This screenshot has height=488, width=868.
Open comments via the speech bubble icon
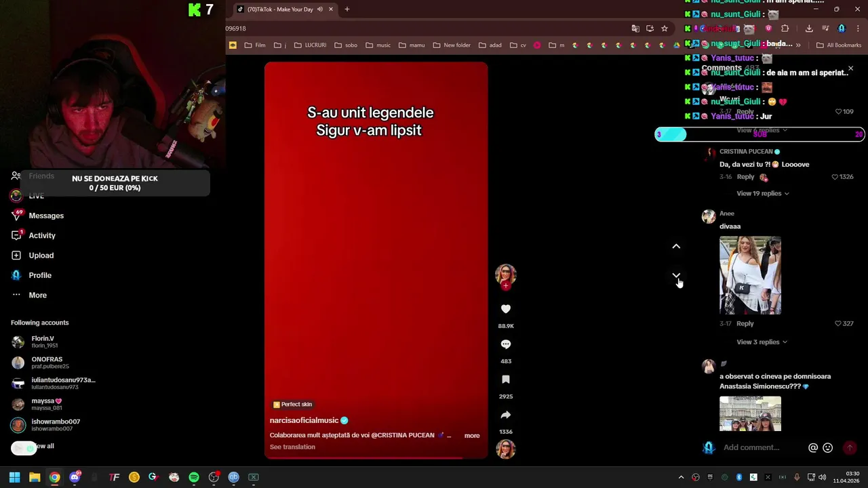pos(505,344)
